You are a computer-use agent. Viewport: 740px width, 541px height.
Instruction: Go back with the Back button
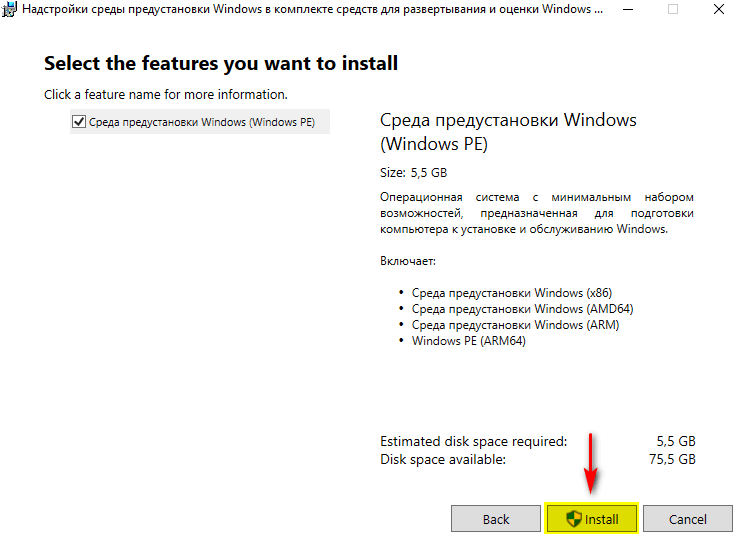click(496, 519)
